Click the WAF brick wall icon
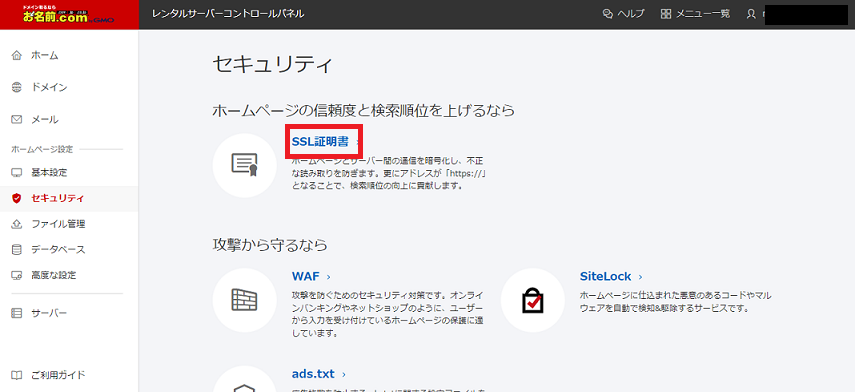This screenshot has height=392, width=855. pyautogui.click(x=244, y=300)
